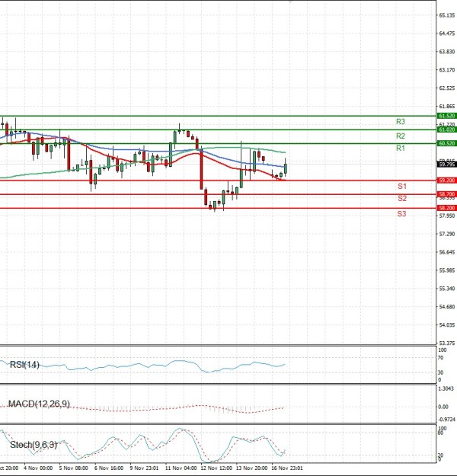Viewport: 457px width, 476px height.
Task: Click the RSI(14) indicator label
Action: pos(24,366)
